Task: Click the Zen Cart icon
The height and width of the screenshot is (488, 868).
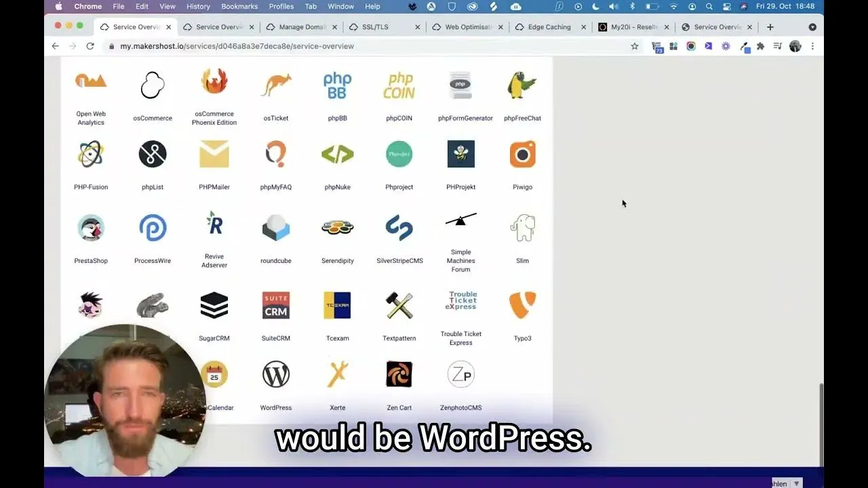Action: [x=399, y=375]
